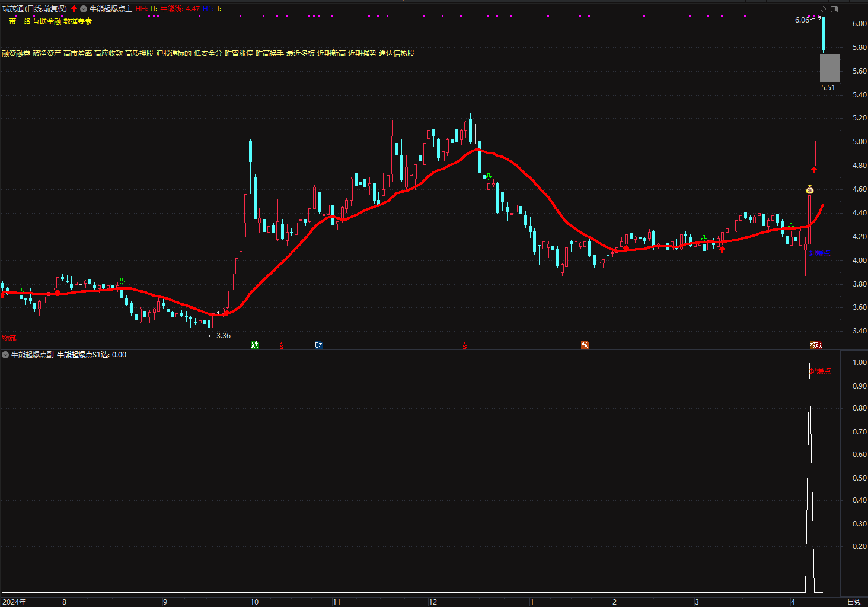Viewport: 868px width, 607px height.
Task: Click the orange 预 forecast marker
Action: click(x=585, y=345)
